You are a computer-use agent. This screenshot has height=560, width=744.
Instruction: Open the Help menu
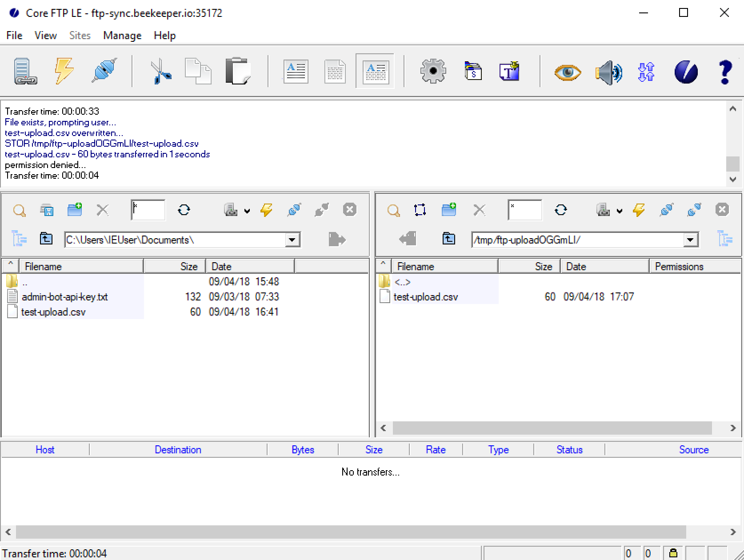tap(165, 36)
